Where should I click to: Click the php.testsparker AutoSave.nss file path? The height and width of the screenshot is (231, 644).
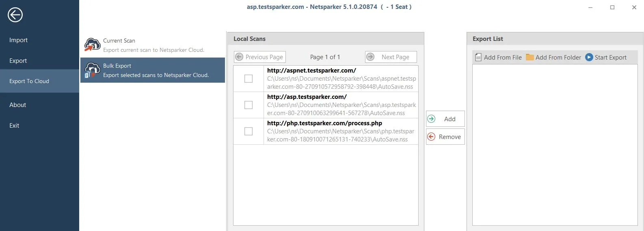coord(341,135)
